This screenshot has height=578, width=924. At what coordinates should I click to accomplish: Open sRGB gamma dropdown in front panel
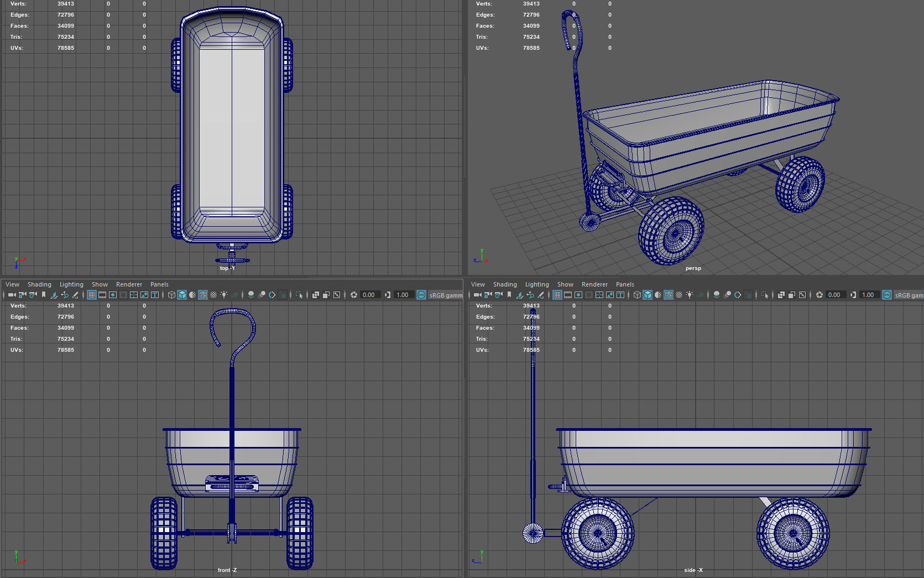click(x=446, y=295)
